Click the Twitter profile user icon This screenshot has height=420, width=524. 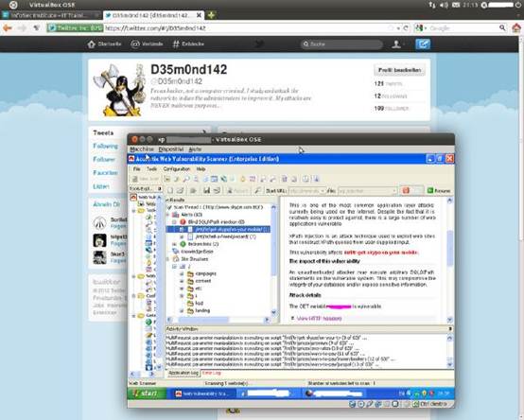click(x=396, y=44)
